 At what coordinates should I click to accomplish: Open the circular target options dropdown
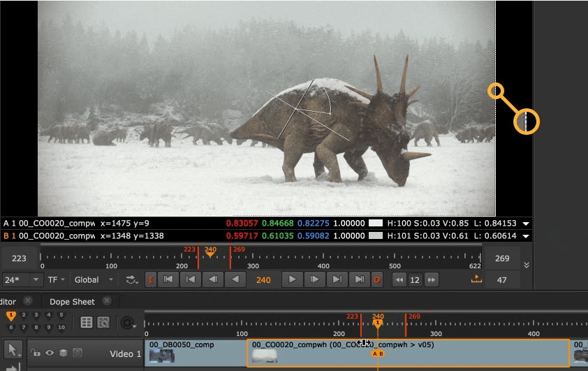128,323
